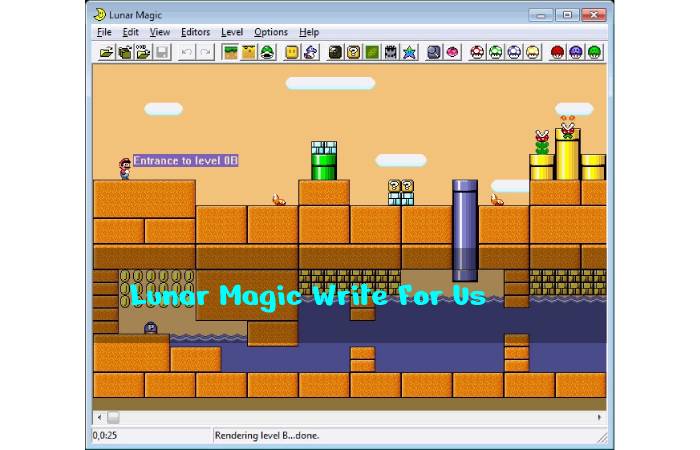The image size is (700, 450).
Task: Click the horizontal scrollbar thumb
Action: (113, 417)
